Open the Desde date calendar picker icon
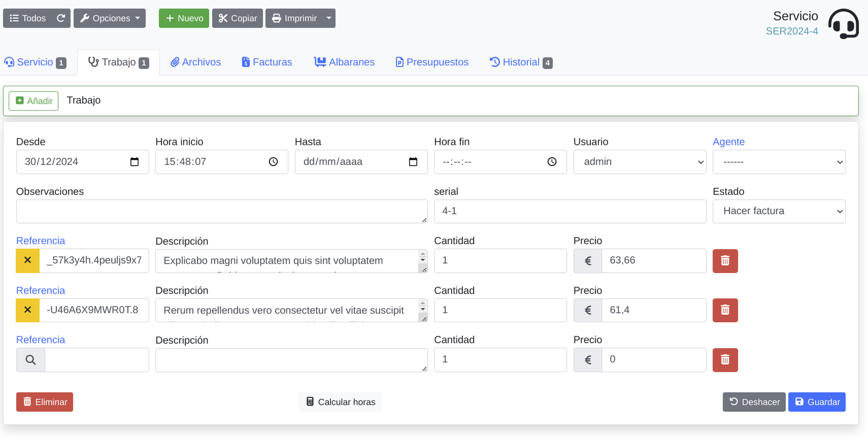868x440 pixels. tap(135, 162)
